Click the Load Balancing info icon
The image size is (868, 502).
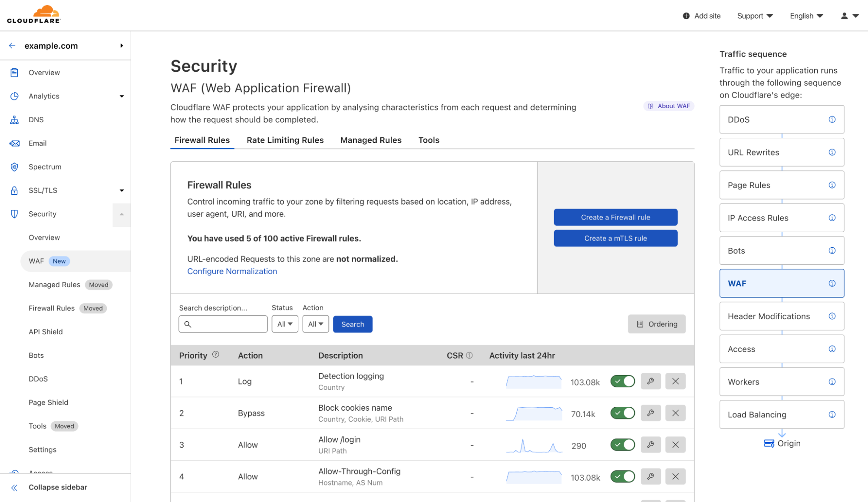[833, 414]
